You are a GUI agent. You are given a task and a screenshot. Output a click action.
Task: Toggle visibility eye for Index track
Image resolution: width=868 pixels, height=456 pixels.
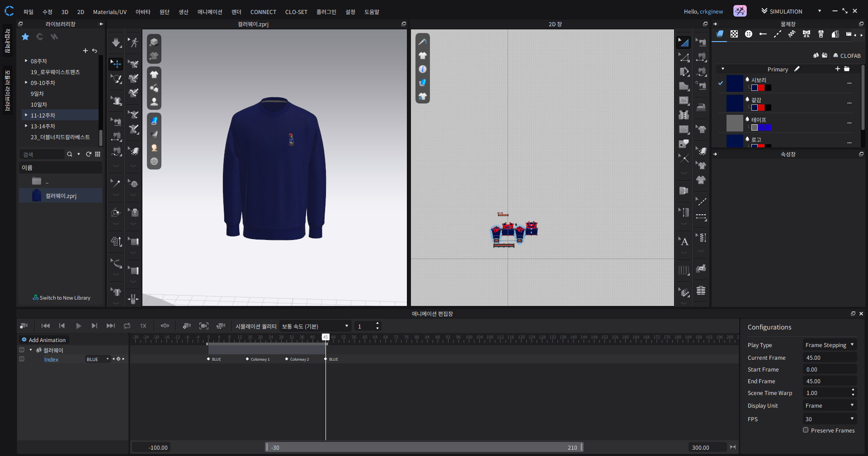point(22,359)
